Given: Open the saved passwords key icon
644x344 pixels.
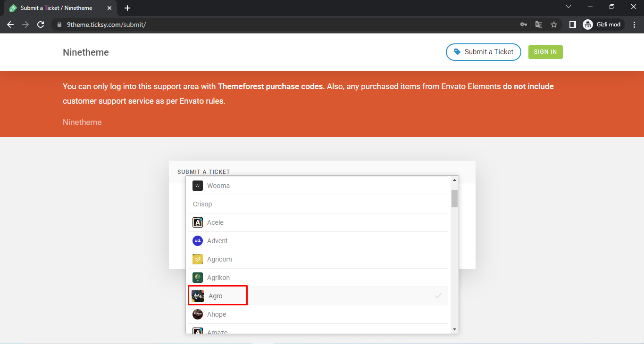Looking at the screenshot, I should (x=524, y=25).
